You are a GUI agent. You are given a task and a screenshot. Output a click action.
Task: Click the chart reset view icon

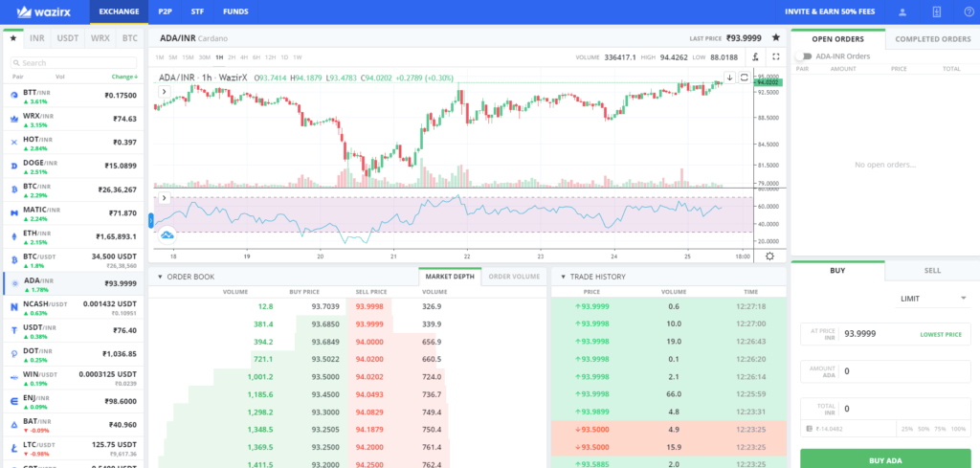tap(745, 78)
